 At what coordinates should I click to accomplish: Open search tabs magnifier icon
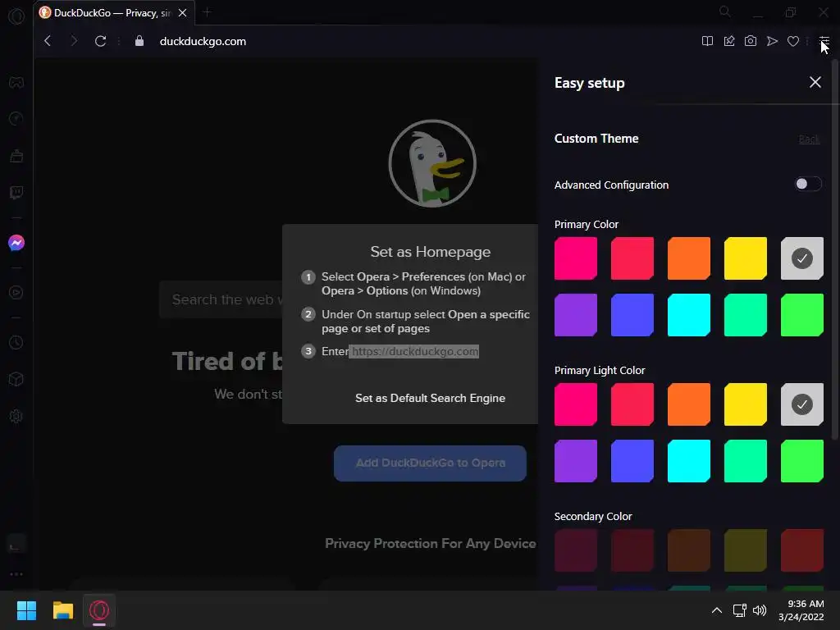pyautogui.click(x=725, y=11)
